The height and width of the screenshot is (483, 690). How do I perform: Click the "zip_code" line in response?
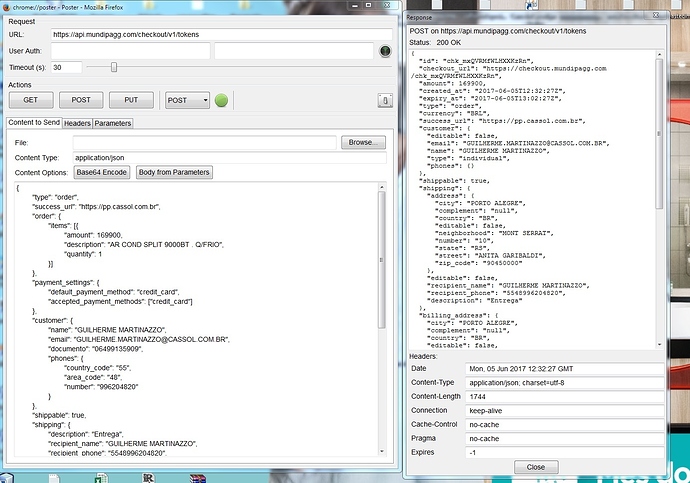tap(478, 263)
